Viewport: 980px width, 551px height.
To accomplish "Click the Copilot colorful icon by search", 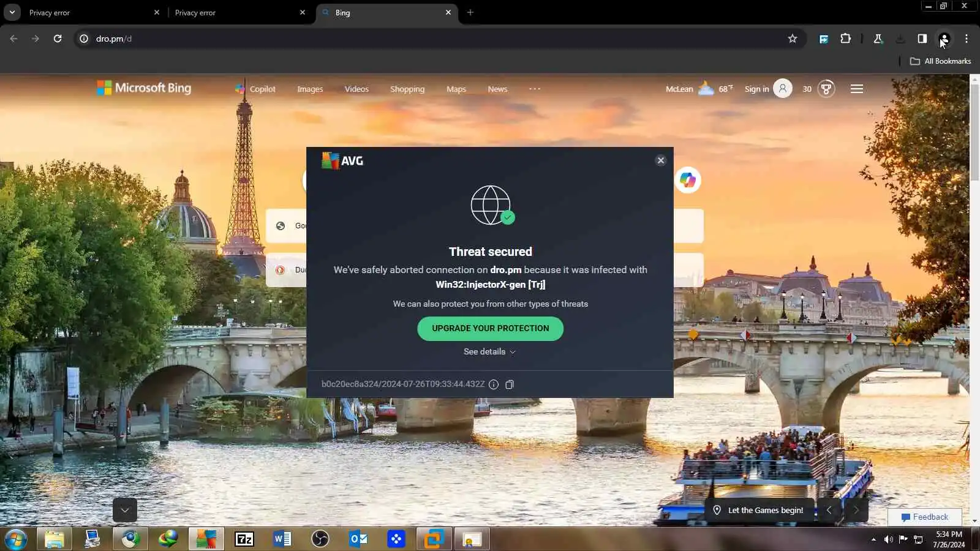I will click(688, 180).
